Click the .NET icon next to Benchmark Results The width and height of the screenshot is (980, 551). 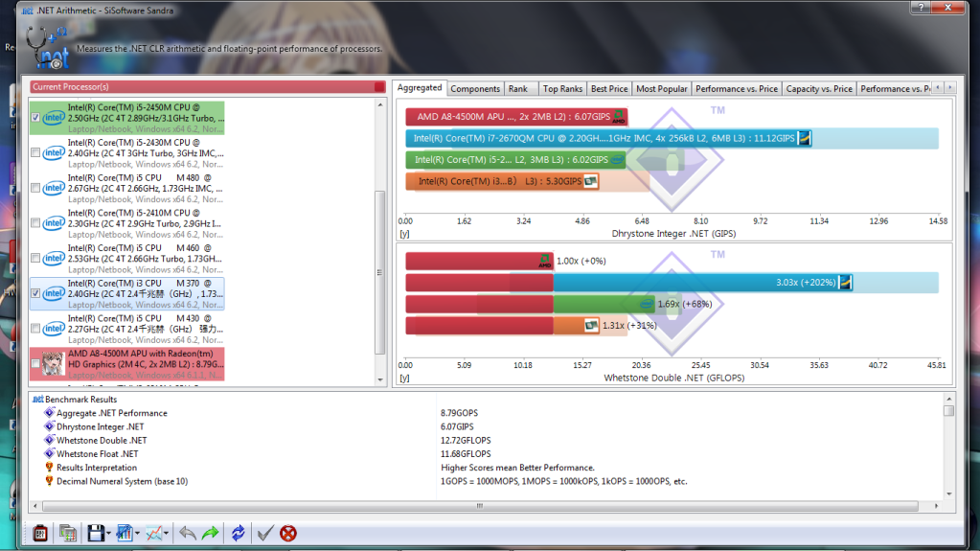click(37, 399)
